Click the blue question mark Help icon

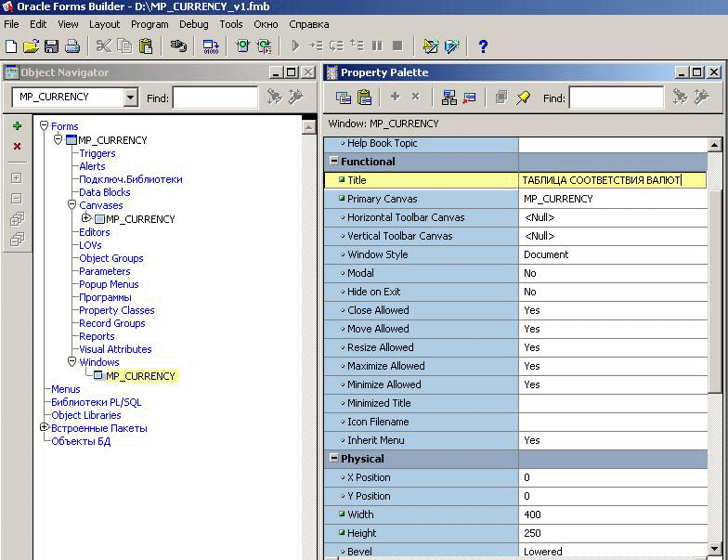point(483,46)
